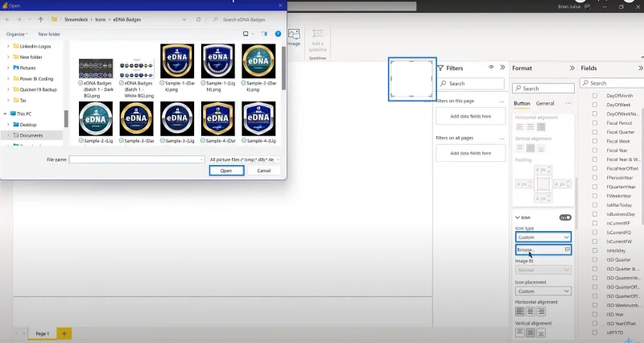The width and height of the screenshot is (644, 343).
Task: Collapse the Icon section in Format pane
Action: click(x=518, y=217)
